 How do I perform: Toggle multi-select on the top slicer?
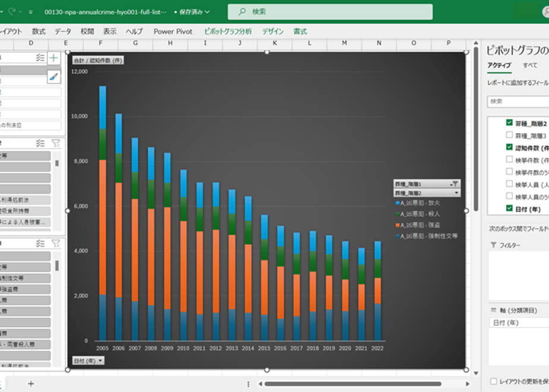40,58
